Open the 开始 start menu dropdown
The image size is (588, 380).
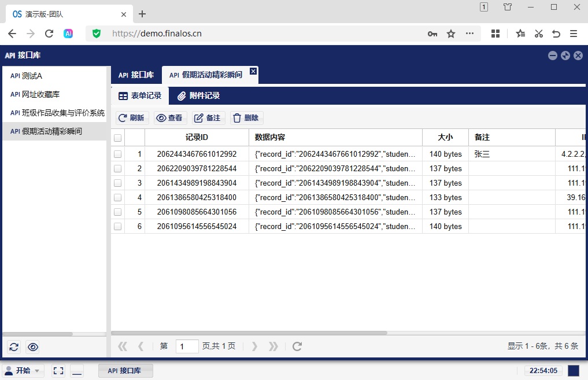pyautogui.click(x=23, y=371)
